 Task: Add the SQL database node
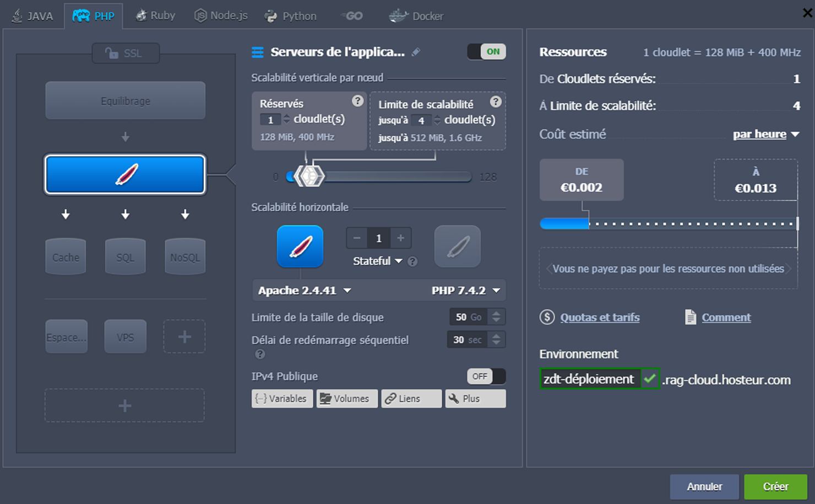pos(126,257)
